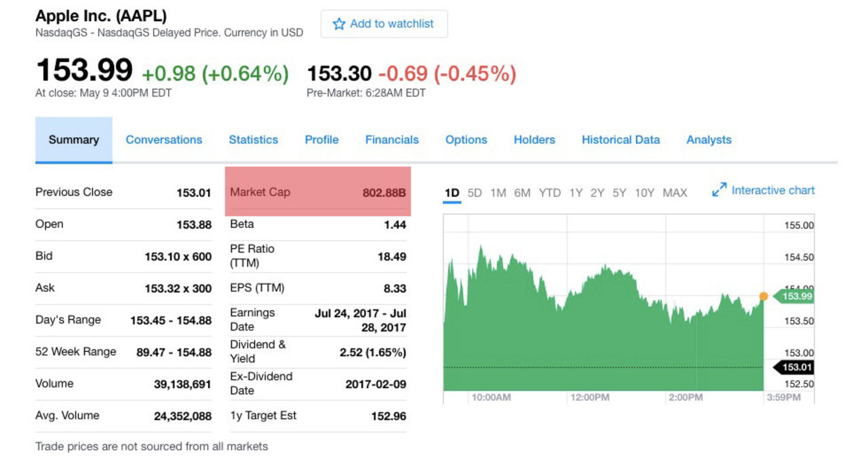Click the Add to watchlist button
Viewport: 868px width, 460px height.
pos(384,24)
